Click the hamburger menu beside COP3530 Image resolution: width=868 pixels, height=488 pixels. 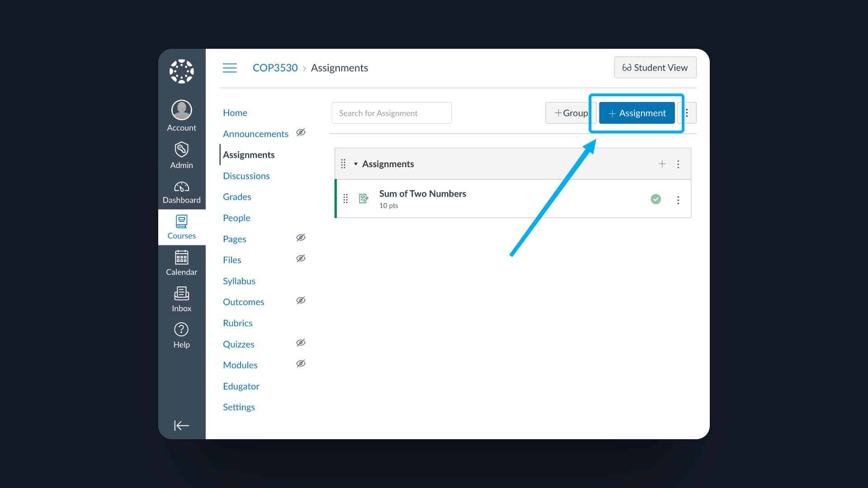230,67
